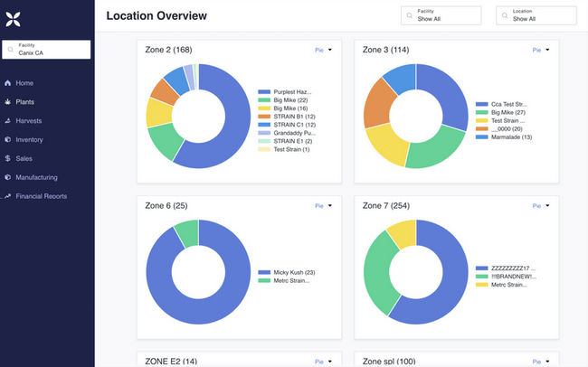The image size is (588, 367).
Task: Click the Harvests icon in sidebar
Action: click(7, 121)
